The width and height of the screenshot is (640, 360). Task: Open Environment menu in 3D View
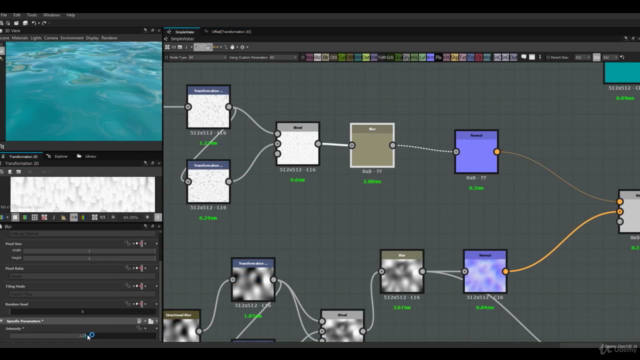coord(72,38)
